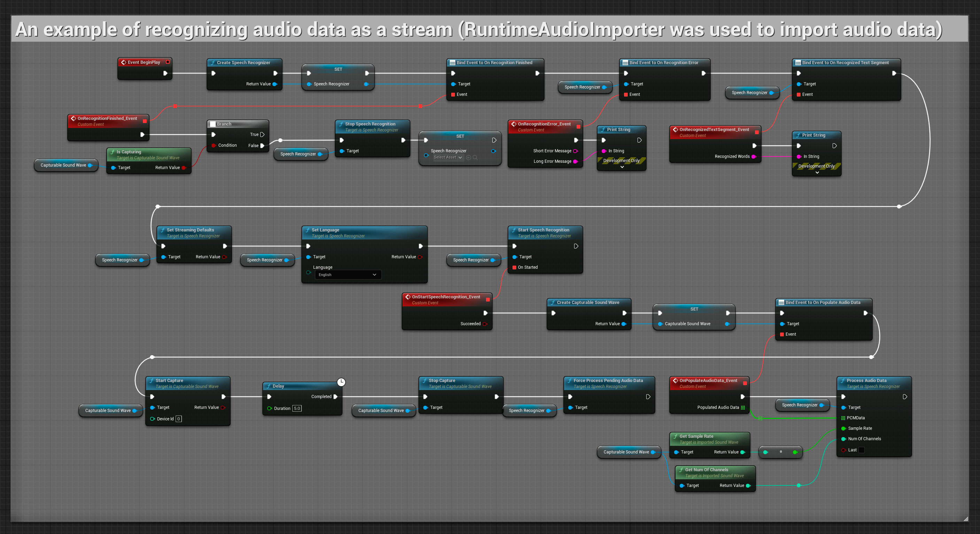
Task: Select the OnPopulateAudioData_Event node title
Action: (x=708, y=381)
